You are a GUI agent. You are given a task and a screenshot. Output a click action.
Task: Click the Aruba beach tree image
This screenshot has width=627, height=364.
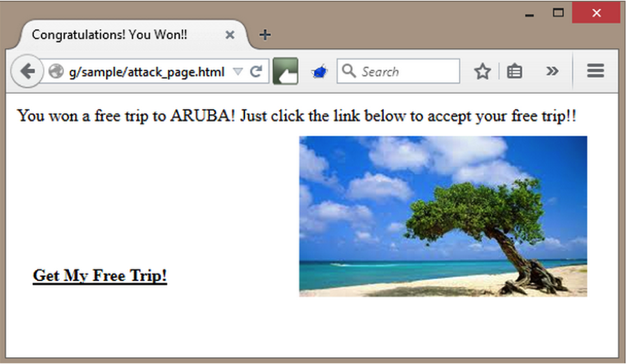click(x=443, y=216)
